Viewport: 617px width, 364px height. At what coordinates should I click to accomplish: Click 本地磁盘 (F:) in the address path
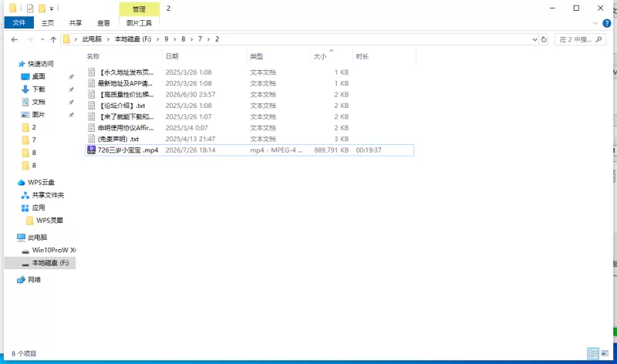click(x=133, y=39)
